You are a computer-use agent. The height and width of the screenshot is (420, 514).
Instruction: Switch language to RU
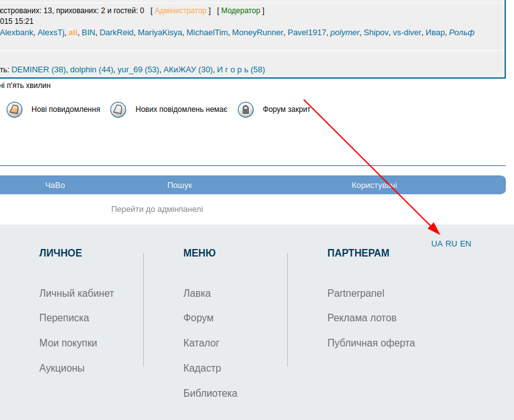451,244
